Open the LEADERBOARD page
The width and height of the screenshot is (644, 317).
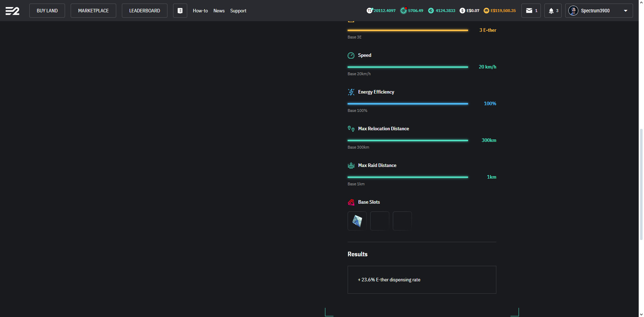click(x=144, y=11)
